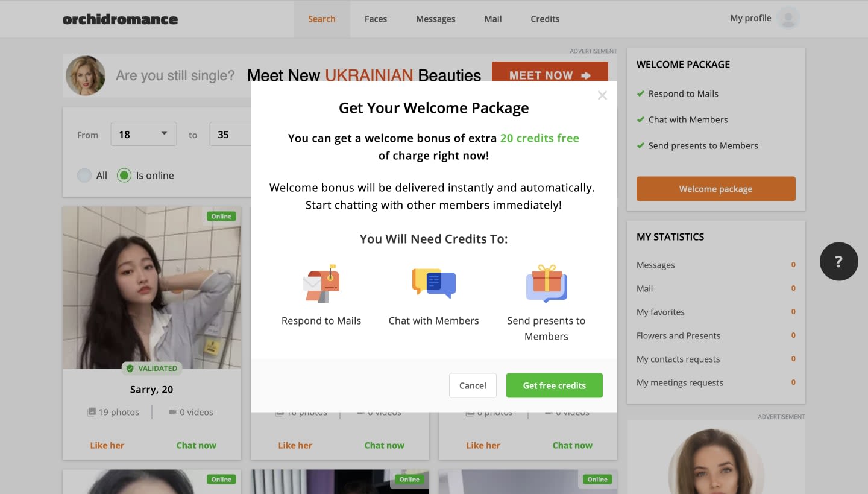Click the Send presents gift box icon
The width and height of the screenshot is (868, 494).
[547, 283]
